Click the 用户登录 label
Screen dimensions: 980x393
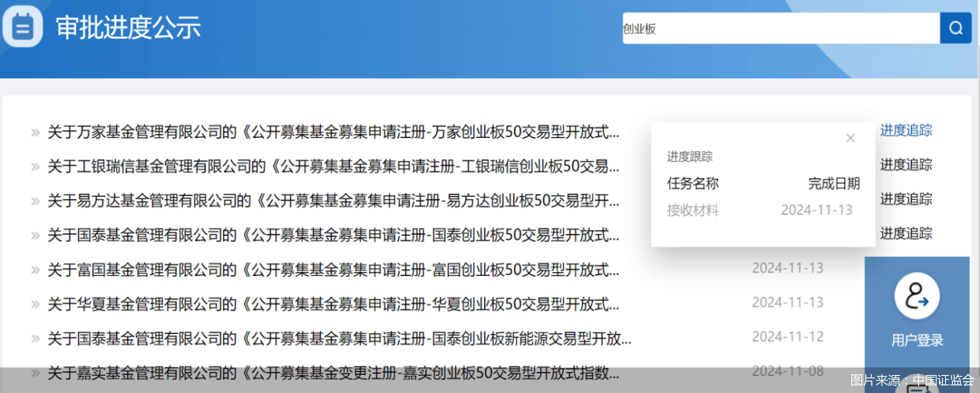[917, 340]
